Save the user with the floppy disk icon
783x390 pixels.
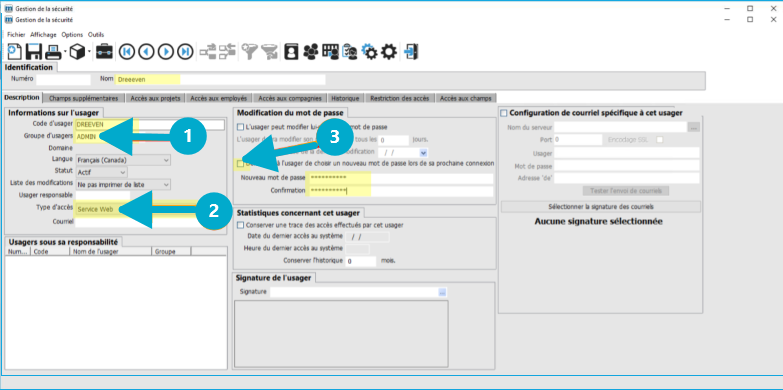click(x=33, y=51)
